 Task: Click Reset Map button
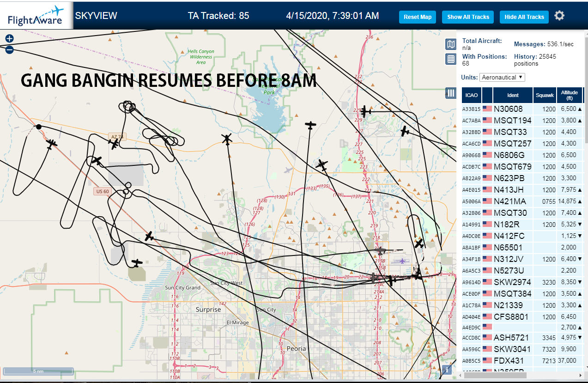(x=418, y=17)
